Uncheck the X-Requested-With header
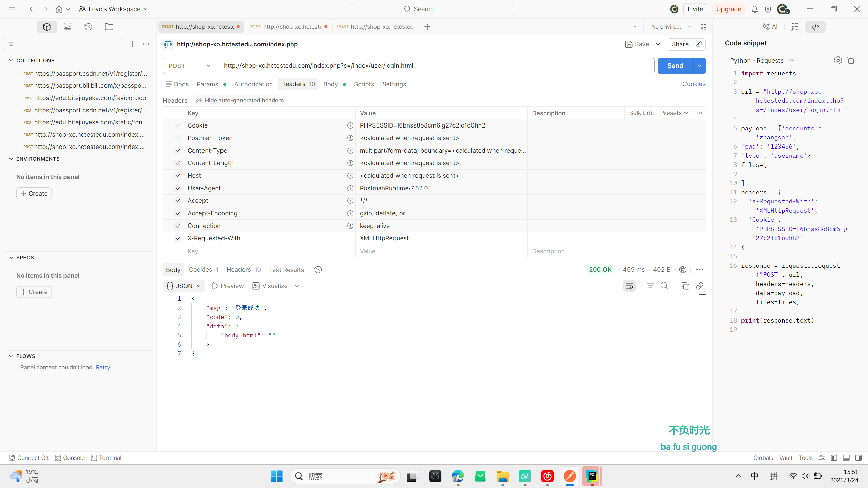868x488 pixels. 178,238
